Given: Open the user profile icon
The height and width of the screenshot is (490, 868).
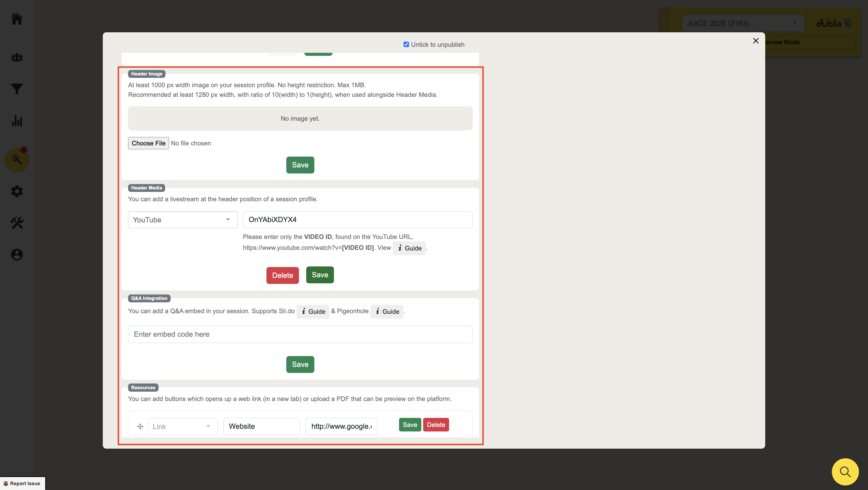Looking at the screenshot, I should tap(17, 255).
